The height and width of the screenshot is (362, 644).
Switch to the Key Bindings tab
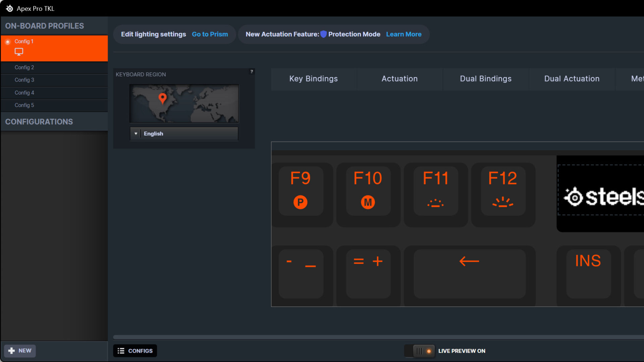[x=314, y=79]
